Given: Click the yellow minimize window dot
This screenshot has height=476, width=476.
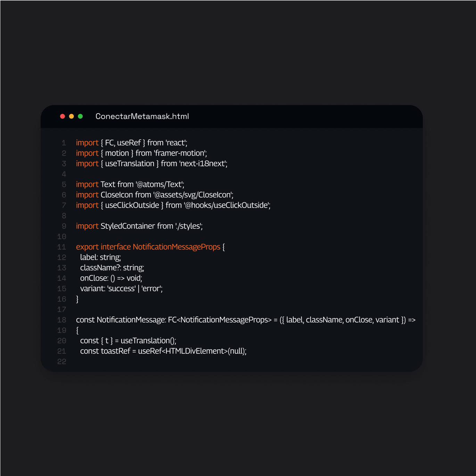Looking at the screenshot, I should click(71, 116).
